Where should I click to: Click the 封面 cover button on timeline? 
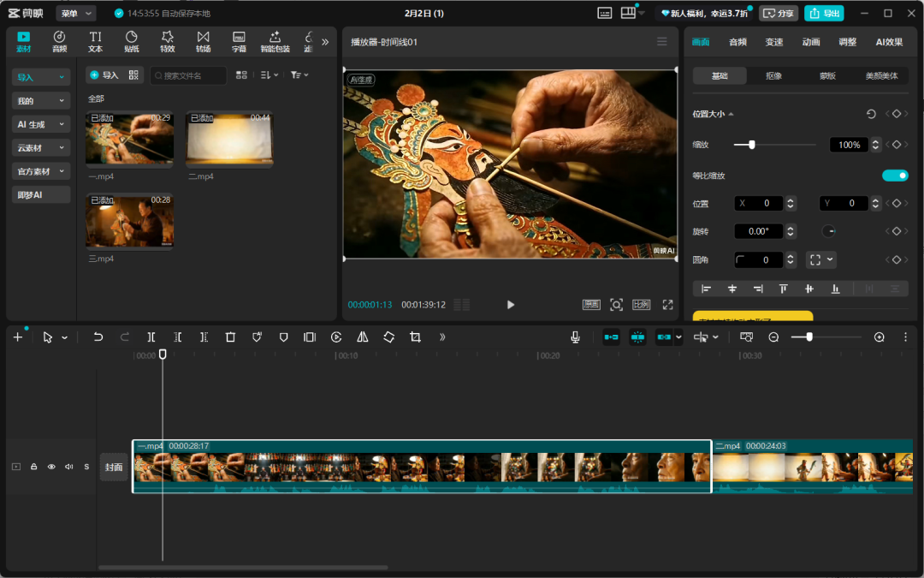click(114, 468)
